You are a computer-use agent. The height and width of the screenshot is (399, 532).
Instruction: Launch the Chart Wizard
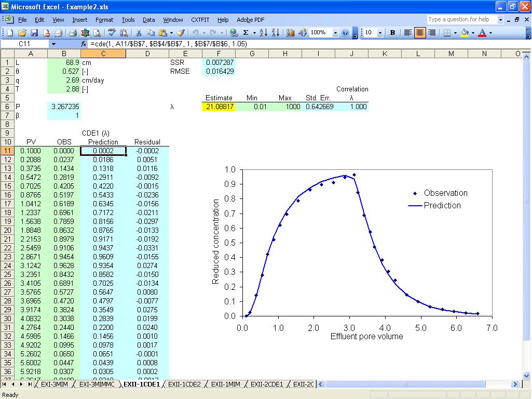(x=290, y=33)
